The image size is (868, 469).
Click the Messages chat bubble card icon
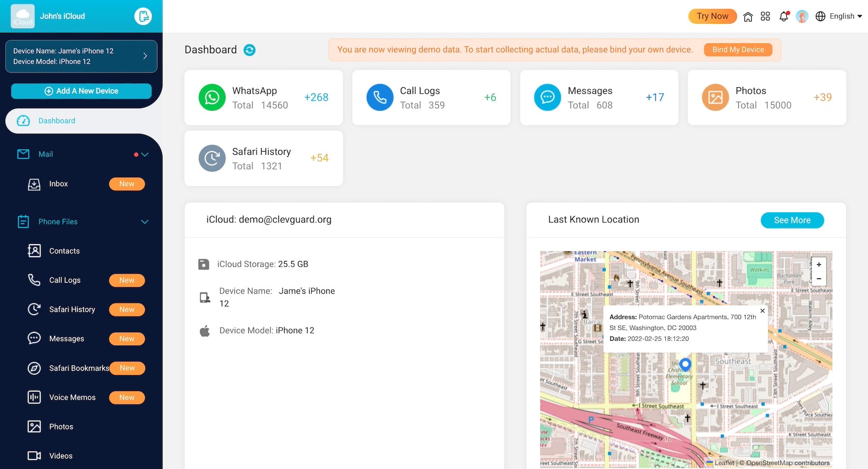[548, 97]
